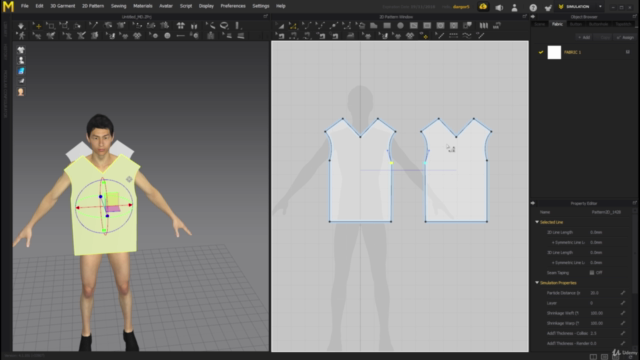Click the Particle Distance value field
The height and width of the screenshot is (360, 640).
[603, 293]
